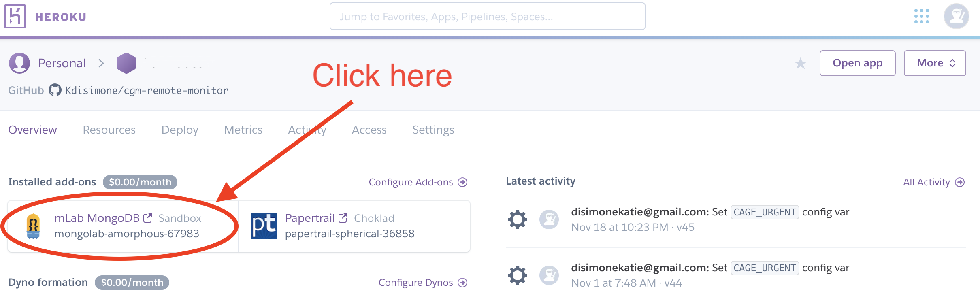The width and height of the screenshot is (980, 298).
Task: Click the Heroku logo icon
Action: tap(15, 16)
